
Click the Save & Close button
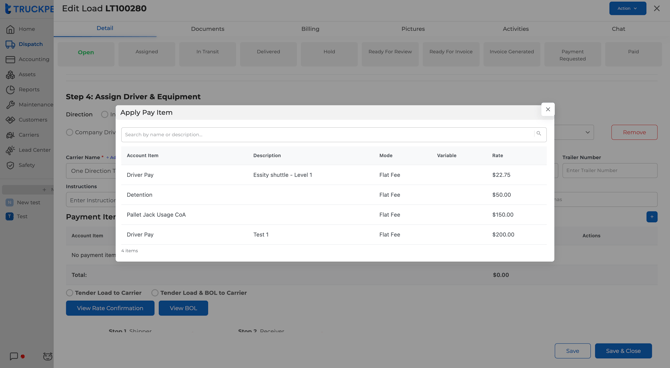pyautogui.click(x=623, y=351)
